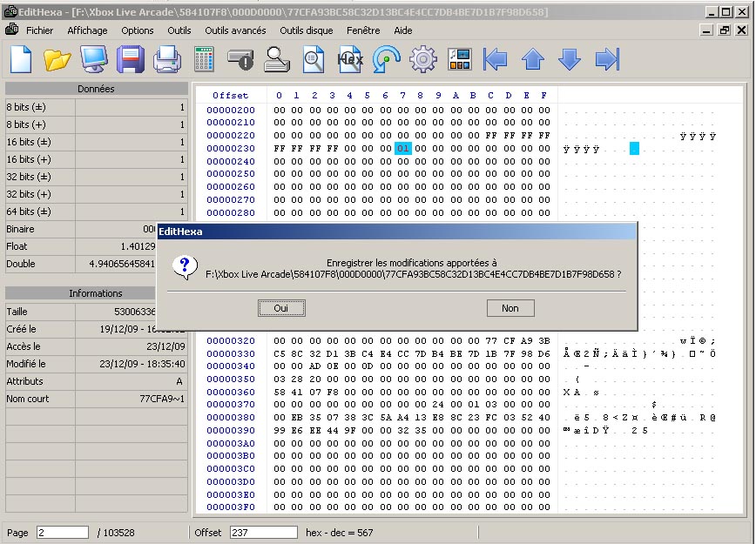This screenshot has width=756, height=544.
Task: Click the find in document icon
Action: tap(314, 59)
